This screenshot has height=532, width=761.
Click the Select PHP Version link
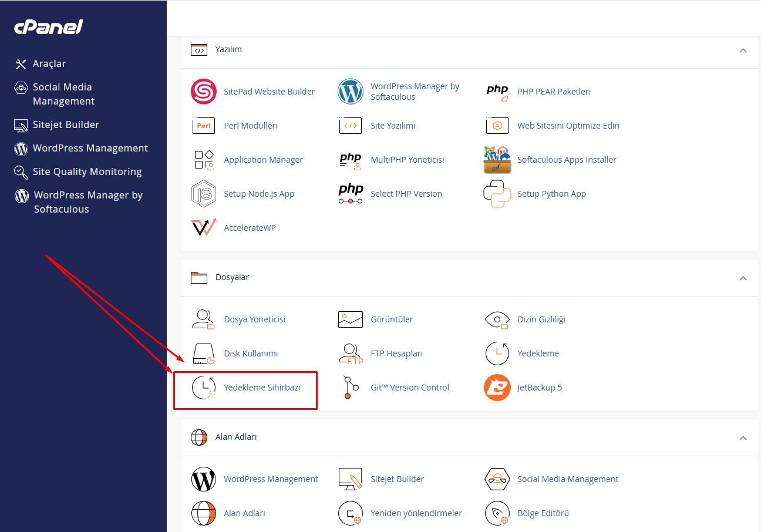point(406,194)
